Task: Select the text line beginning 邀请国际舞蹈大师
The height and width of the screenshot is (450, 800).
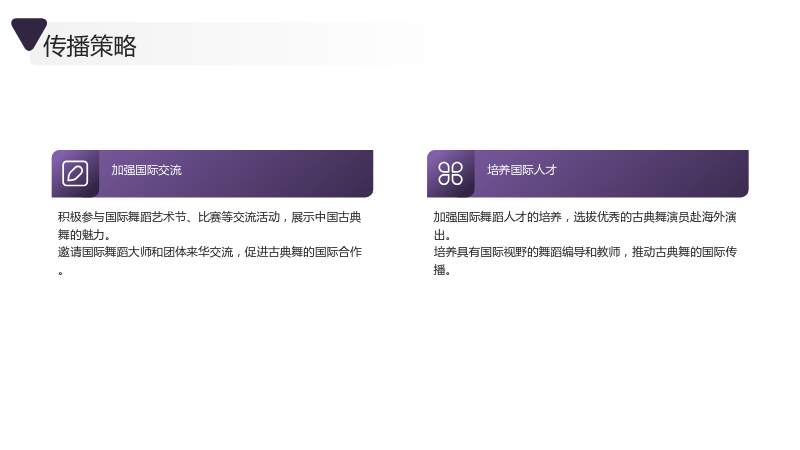Action: pyautogui.click(x=210, y=252)
